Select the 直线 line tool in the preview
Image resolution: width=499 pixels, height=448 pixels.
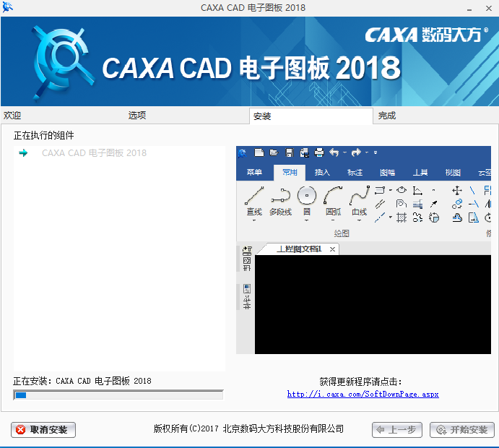[x=254, y=201]
